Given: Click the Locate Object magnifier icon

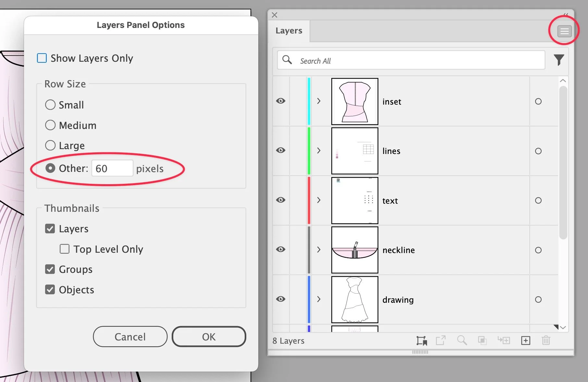Looking at the screenshot, I should 462,340.
